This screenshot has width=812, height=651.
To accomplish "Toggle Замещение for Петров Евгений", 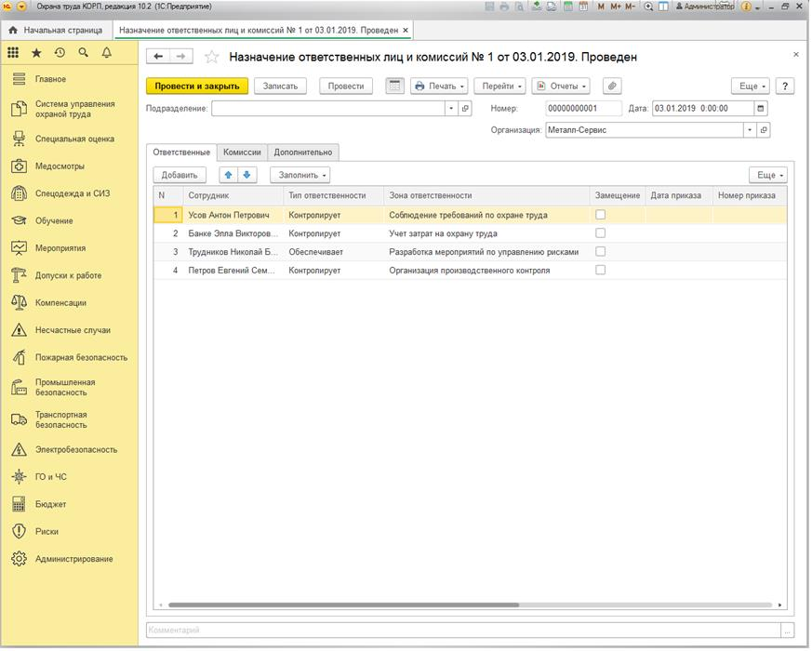I will [x=601, y=271].
